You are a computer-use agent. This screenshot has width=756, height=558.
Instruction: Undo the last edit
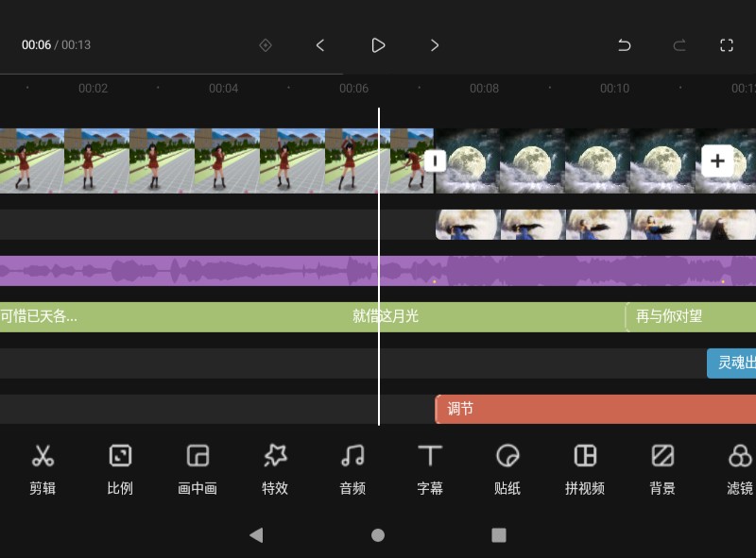(624, 45)
